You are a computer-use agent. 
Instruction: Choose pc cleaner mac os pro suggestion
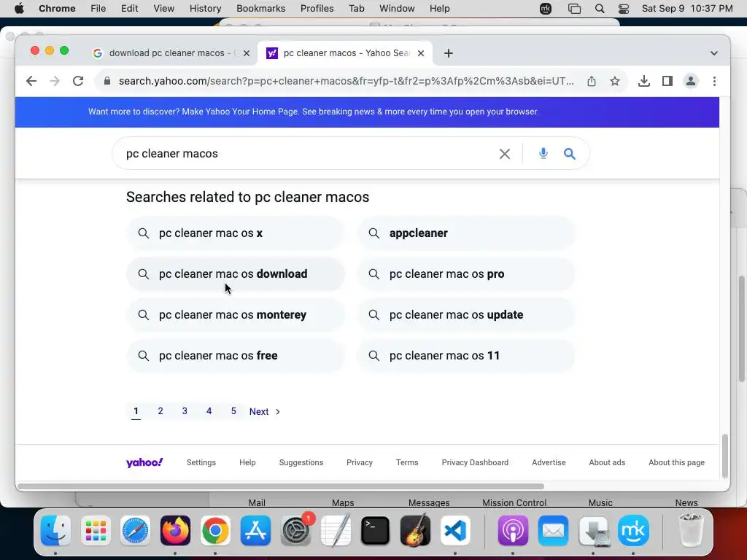[466, 274]
